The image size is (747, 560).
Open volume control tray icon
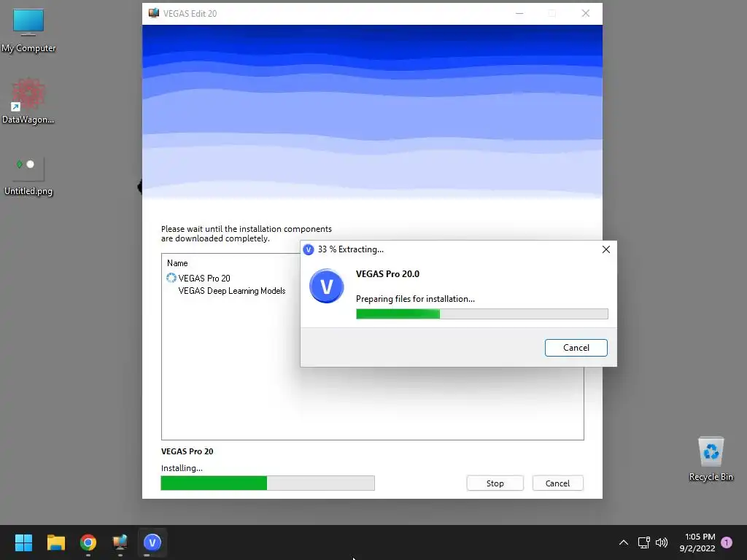click(661, 542)
